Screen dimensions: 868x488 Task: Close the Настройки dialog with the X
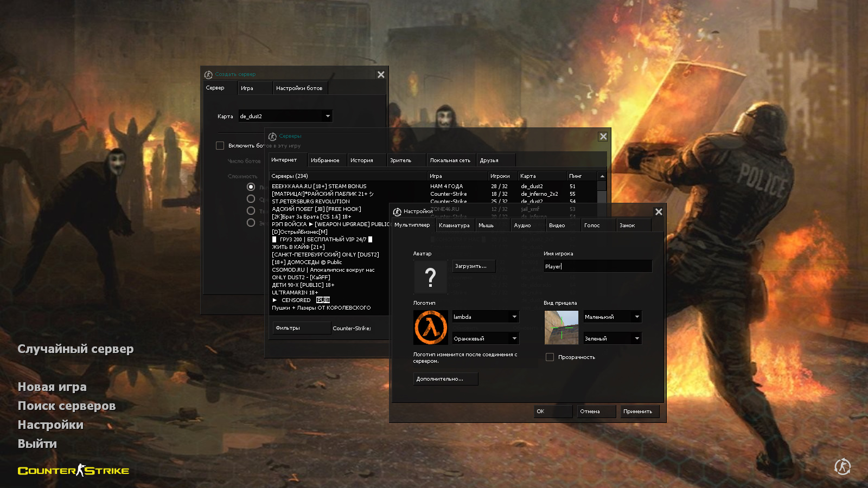tap(659, 212)
